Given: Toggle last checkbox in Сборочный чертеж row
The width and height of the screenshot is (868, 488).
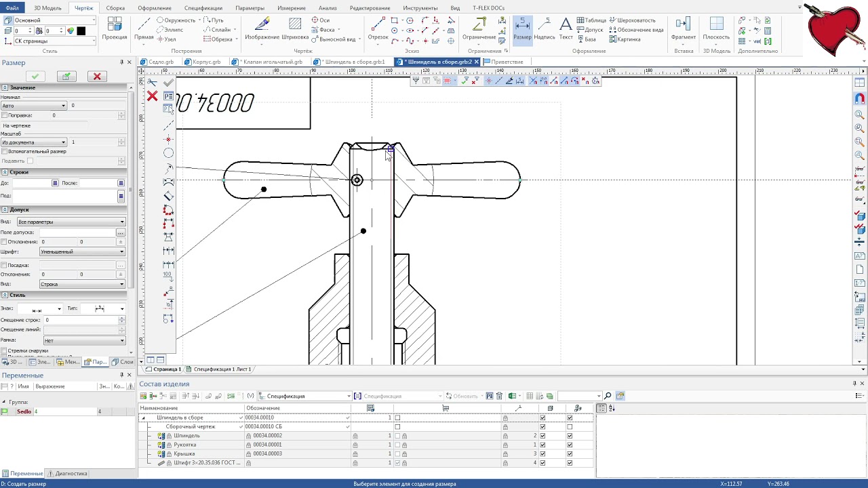Looking at the screenshot, I should click(570, 427).
